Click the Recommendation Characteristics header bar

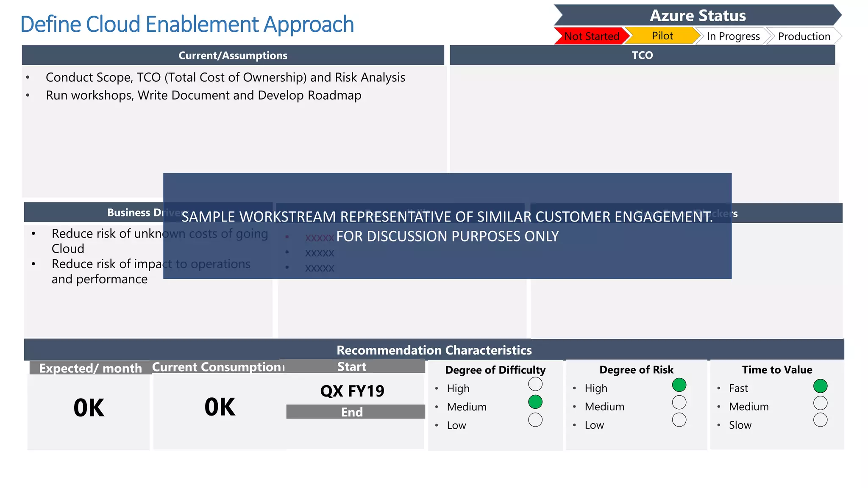click(434, 350)
